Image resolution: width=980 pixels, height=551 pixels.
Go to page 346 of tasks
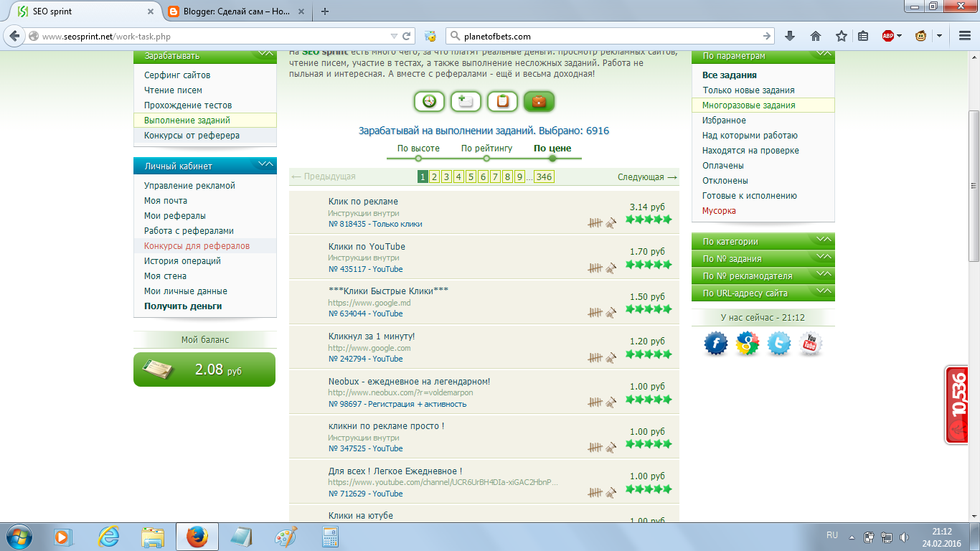click(x=545, y=176)
